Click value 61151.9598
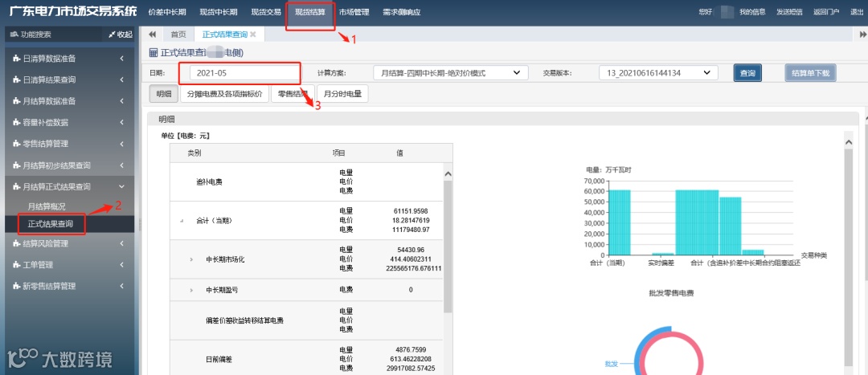 (x=411, y=211)
